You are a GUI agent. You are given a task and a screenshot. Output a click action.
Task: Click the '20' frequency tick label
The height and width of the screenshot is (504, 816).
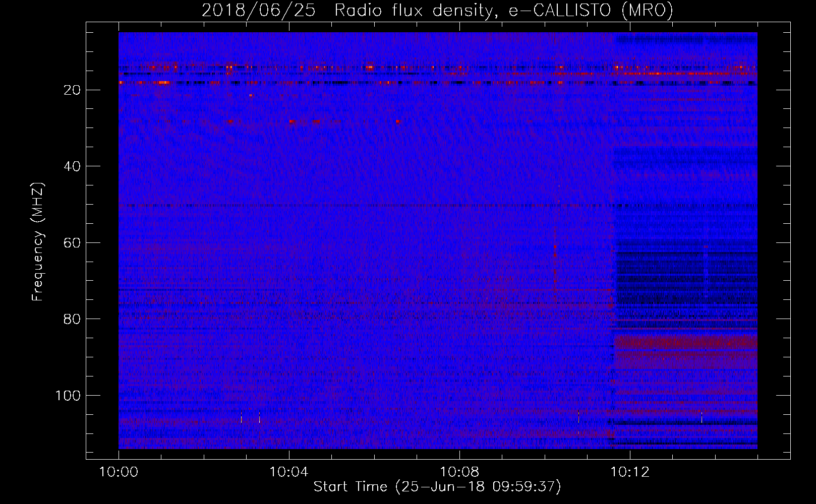(x=72, y=90)
